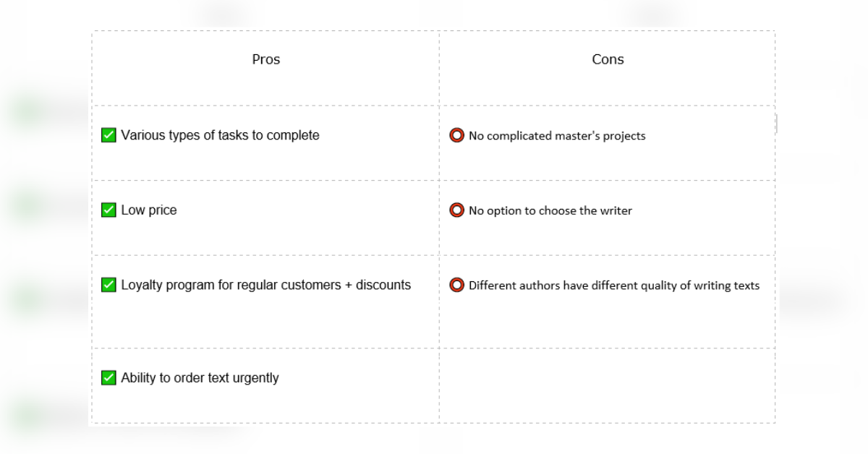Click green checkmark next to Low price
The height and width of the screenshot is (454, 868).
pyautogui.click(x=109, y=210)
